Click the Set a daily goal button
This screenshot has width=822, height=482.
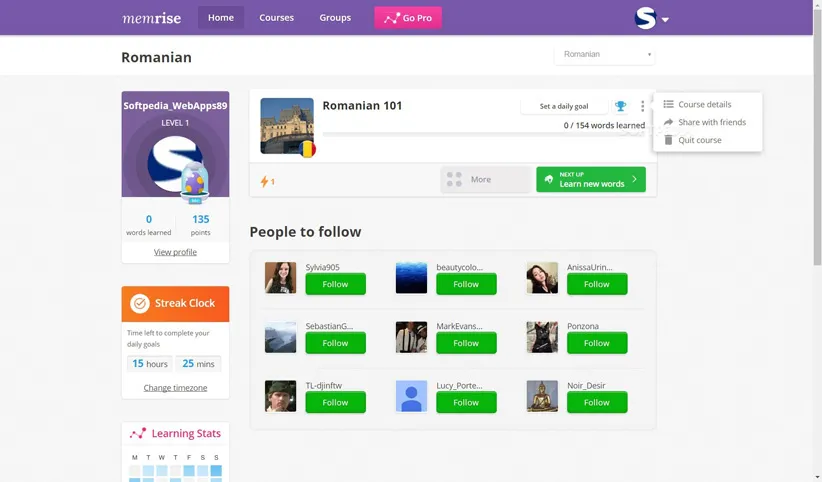pos(564,106)
